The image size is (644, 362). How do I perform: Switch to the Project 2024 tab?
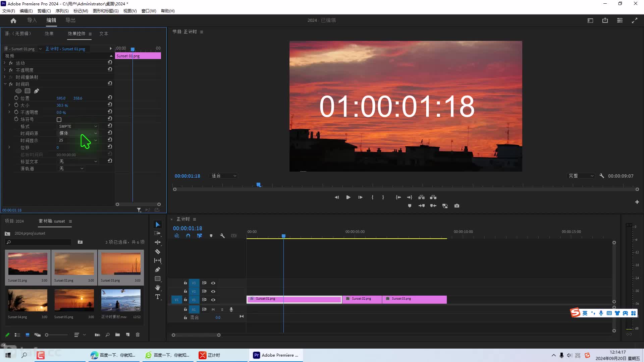14,221
